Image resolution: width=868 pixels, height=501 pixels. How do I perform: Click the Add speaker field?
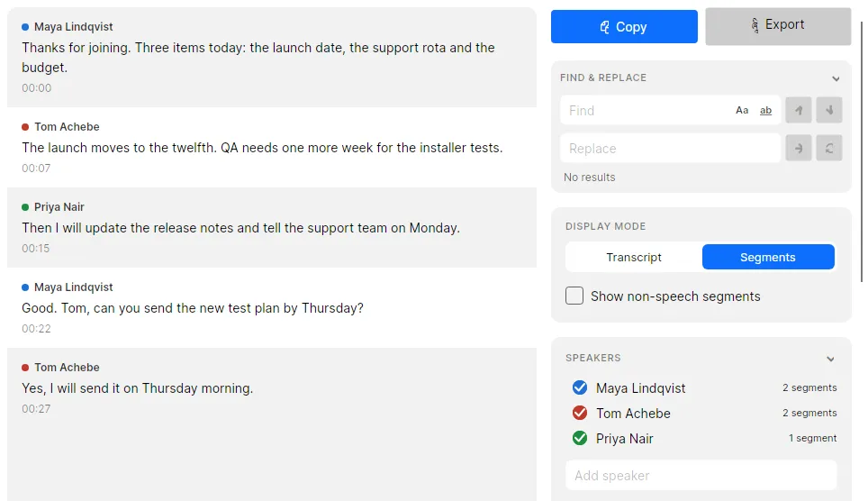[x=701, y=476]
